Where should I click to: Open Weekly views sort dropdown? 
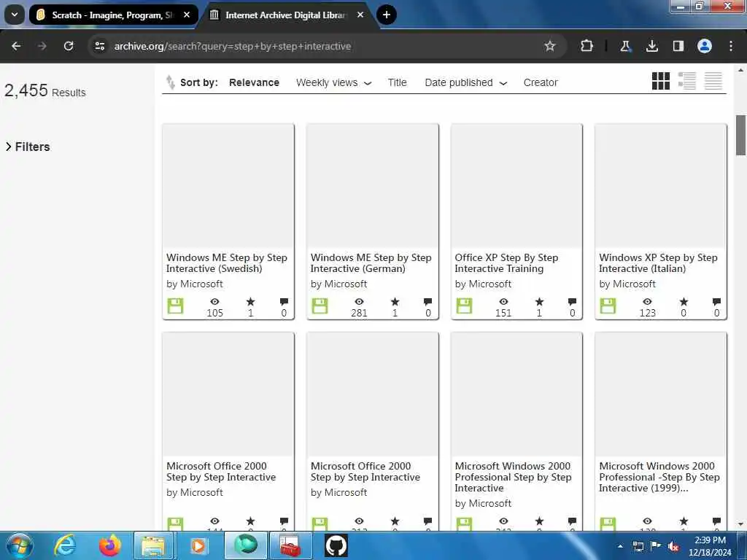[x=333, y=82]
